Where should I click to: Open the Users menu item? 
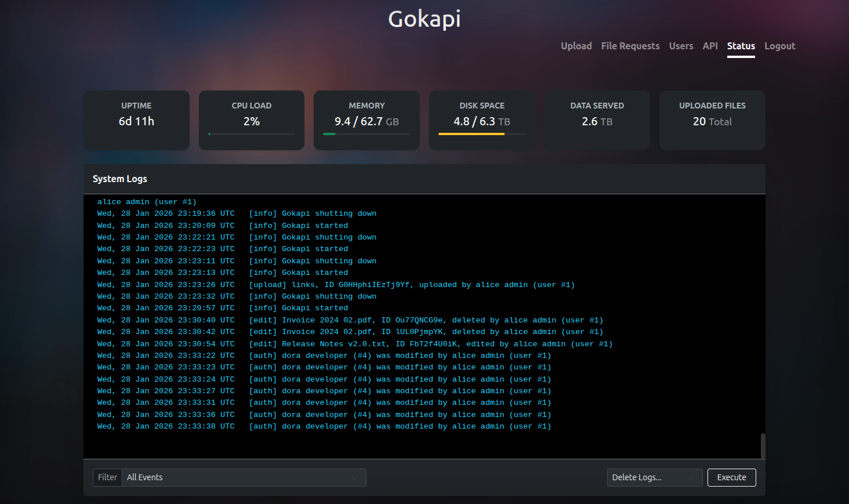tap(681, 46)
